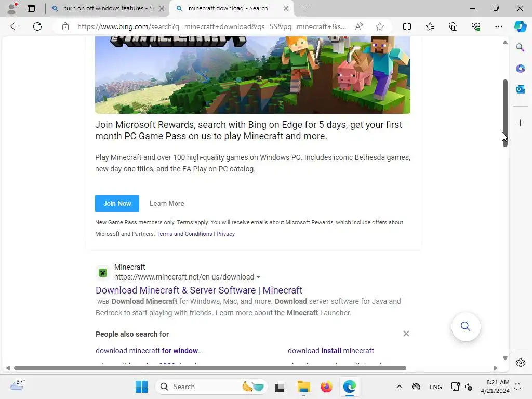Dismiss 'People also search for' box
Viewport: 532px width, 399px height.
point(406,334)
